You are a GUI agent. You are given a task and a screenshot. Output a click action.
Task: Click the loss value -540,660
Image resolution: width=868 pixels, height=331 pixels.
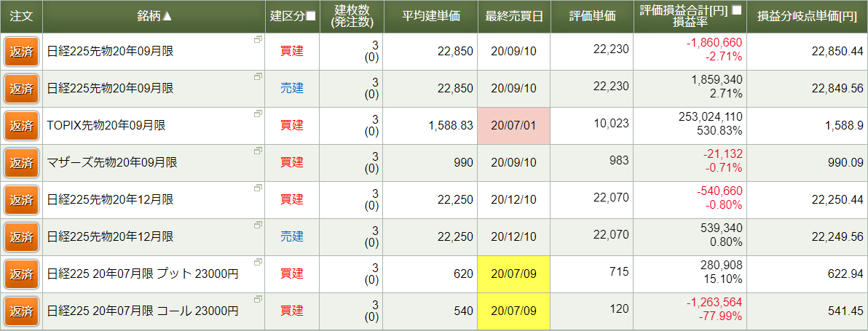click(x=720, y=191)
